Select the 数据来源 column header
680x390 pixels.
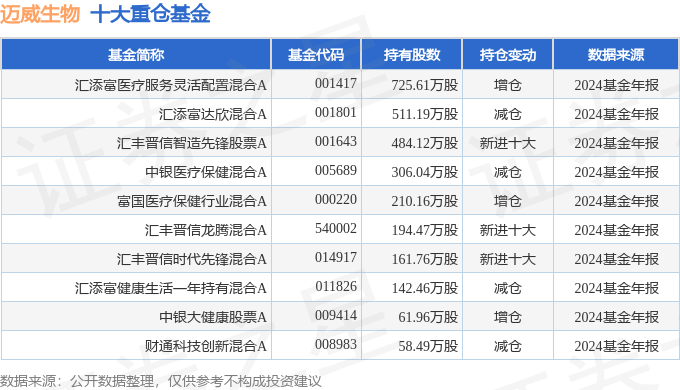pos(616,55)
